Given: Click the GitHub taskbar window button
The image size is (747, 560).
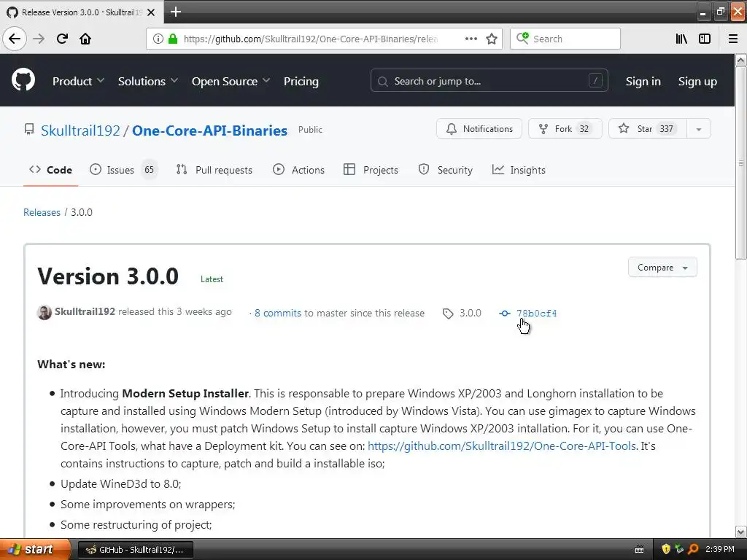Looking at the screenshot, I should tap(135, 550).
